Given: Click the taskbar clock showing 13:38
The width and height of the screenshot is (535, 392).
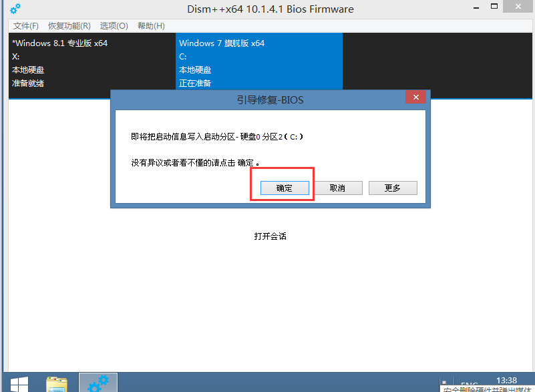Looking at the screenshot, I should [x=506, y=381].
